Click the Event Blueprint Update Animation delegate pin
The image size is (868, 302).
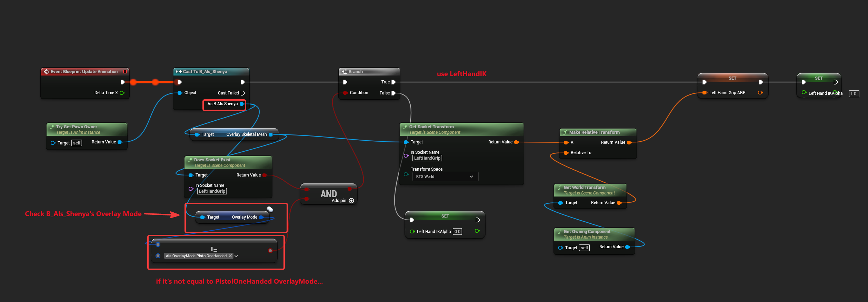pyautogui.click(x=125, y=72)
